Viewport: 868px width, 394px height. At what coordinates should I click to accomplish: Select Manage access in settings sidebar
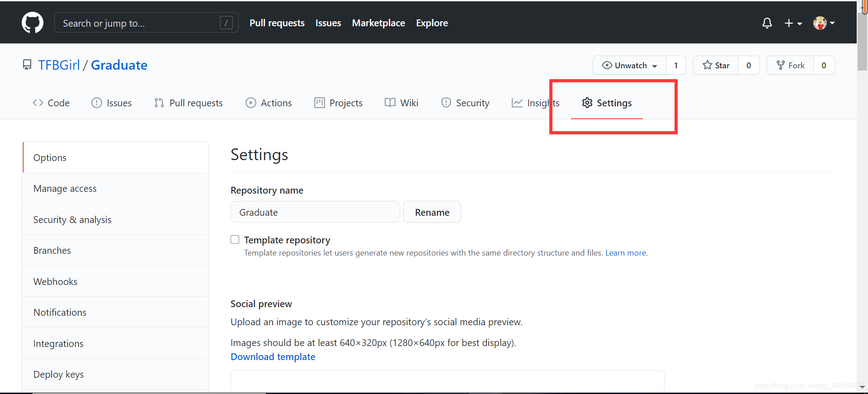(115, 188)
